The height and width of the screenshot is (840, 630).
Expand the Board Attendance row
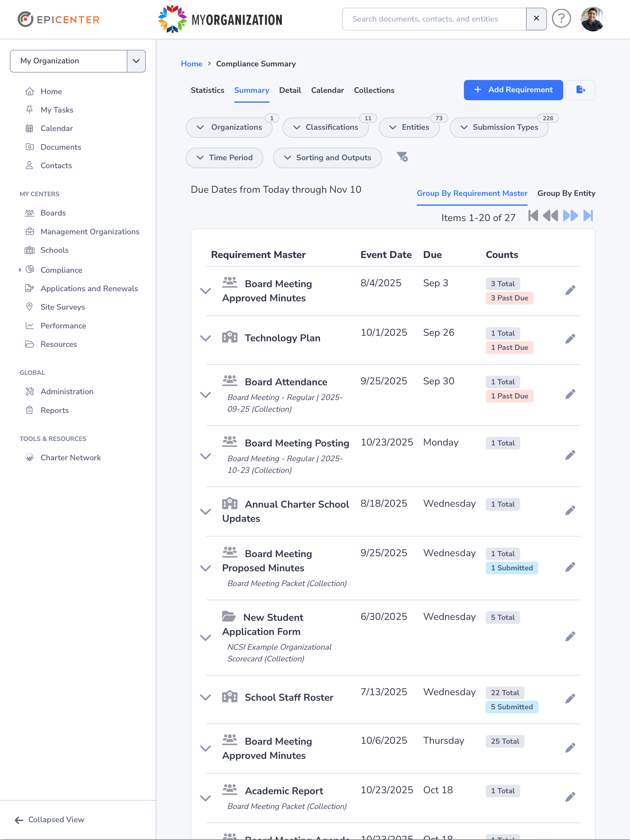click(205, 395)
